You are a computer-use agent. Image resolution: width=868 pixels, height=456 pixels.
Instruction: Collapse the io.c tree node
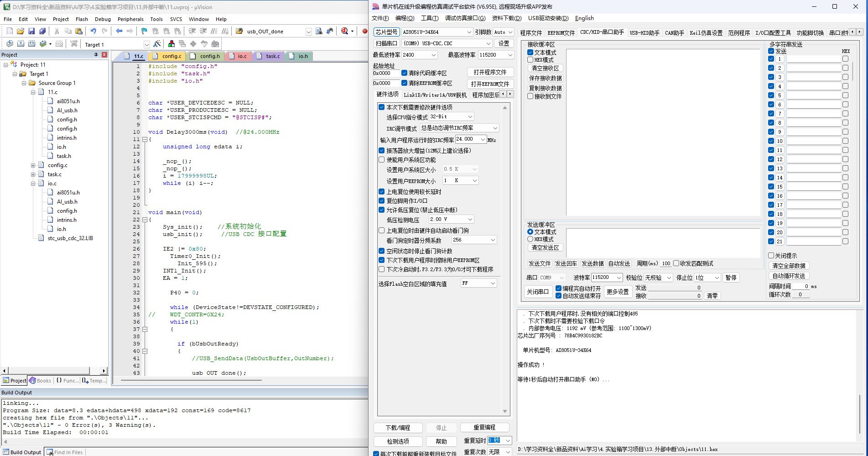coord(33,183)
